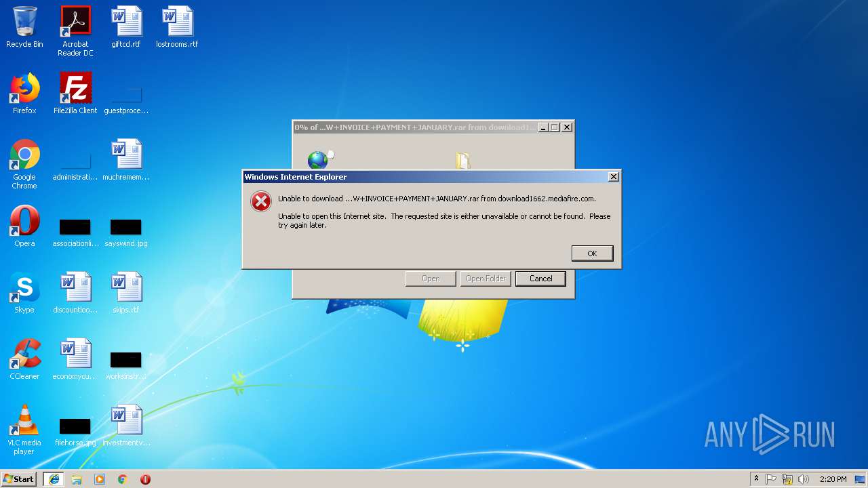
Task: Select the skips.rtf document
Action: (x=126, y=293)
